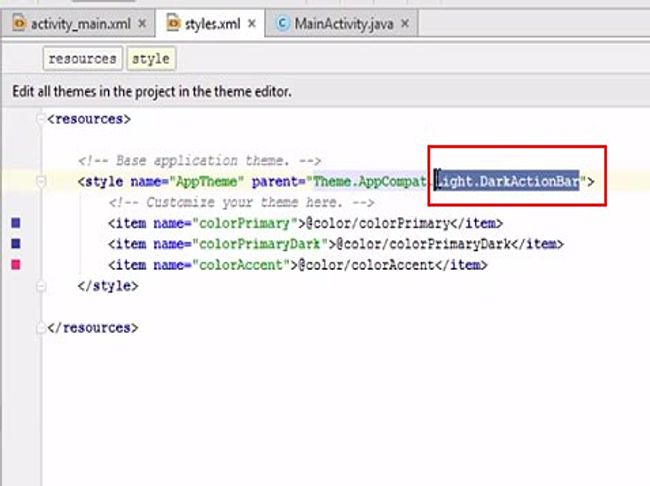Open the colorPrimaryDark gutter color swatch
650x486 pixels.
tap(16, 243)
